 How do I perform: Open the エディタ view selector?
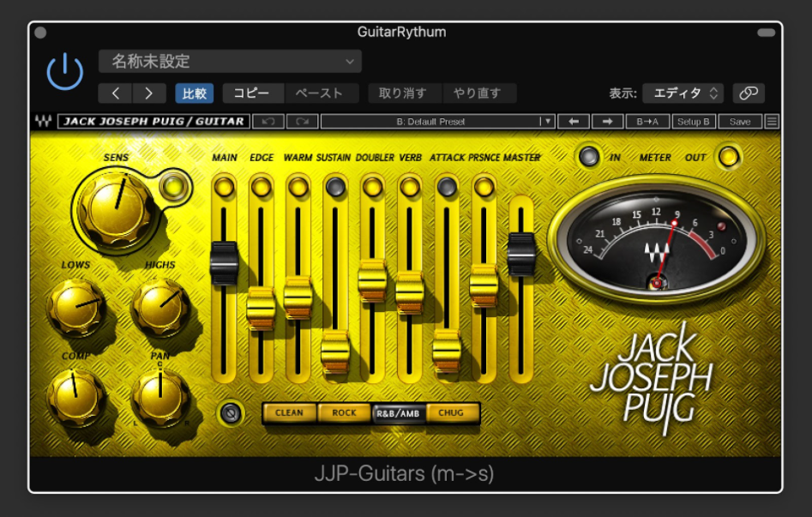[x=683, y=93]
